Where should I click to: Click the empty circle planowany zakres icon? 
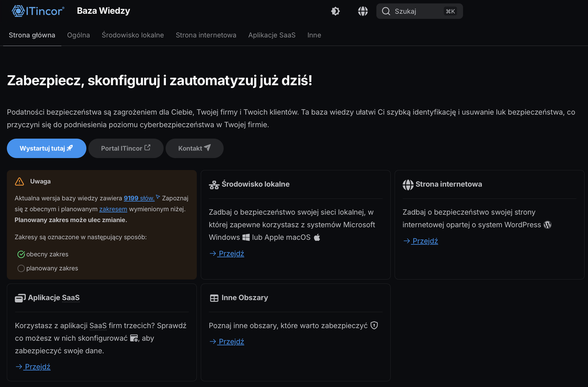(x=21, y=268)
